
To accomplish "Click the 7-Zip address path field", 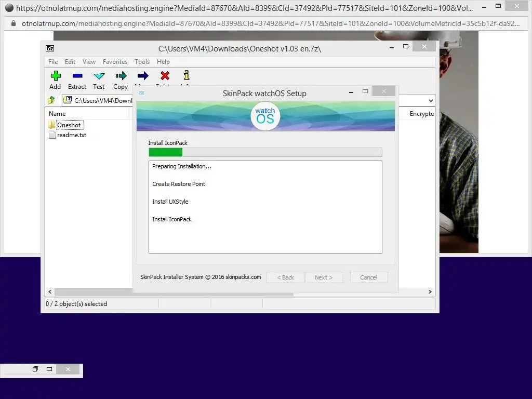I will point(98,100).
